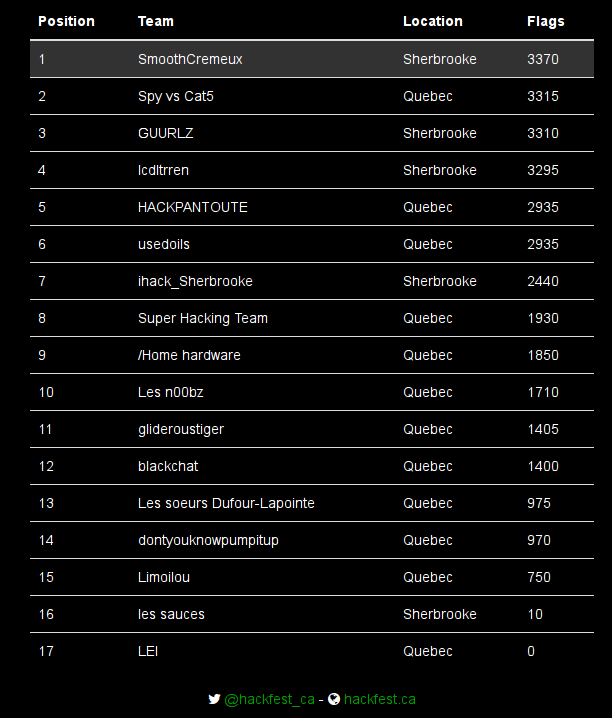The width and height of the screenshot is (612, 718).
Task: Open the @hackfest_ca Twitter link
Action: (269, 699)
